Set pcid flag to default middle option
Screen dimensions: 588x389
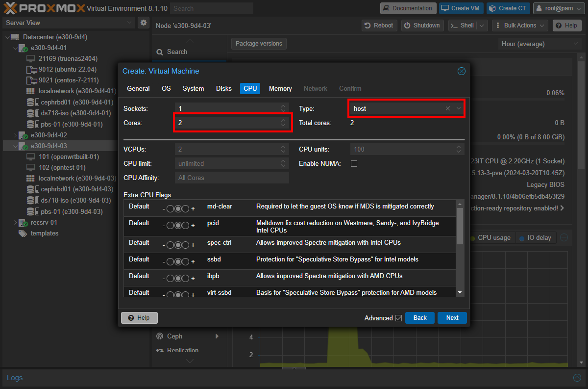point(178,225)
